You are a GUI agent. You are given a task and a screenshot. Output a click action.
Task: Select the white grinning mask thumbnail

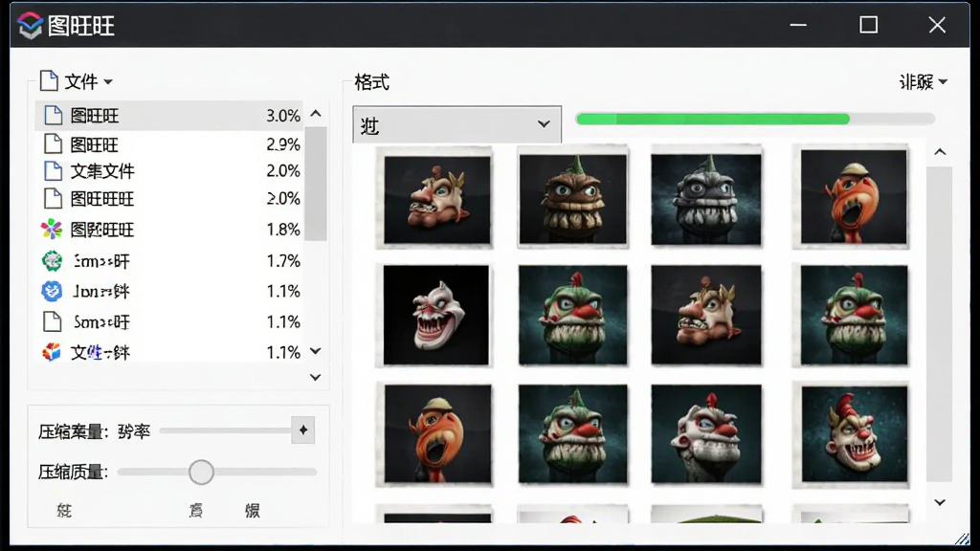click(x=436, y=315)
